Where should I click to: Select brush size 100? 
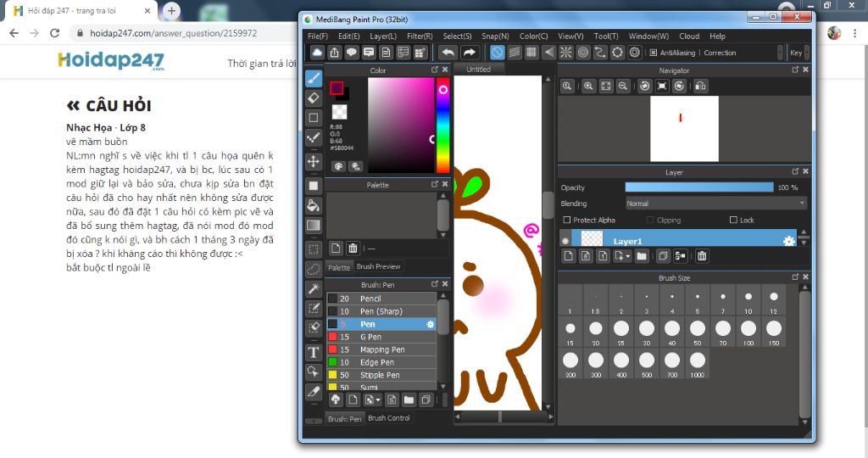pos(748,332)
